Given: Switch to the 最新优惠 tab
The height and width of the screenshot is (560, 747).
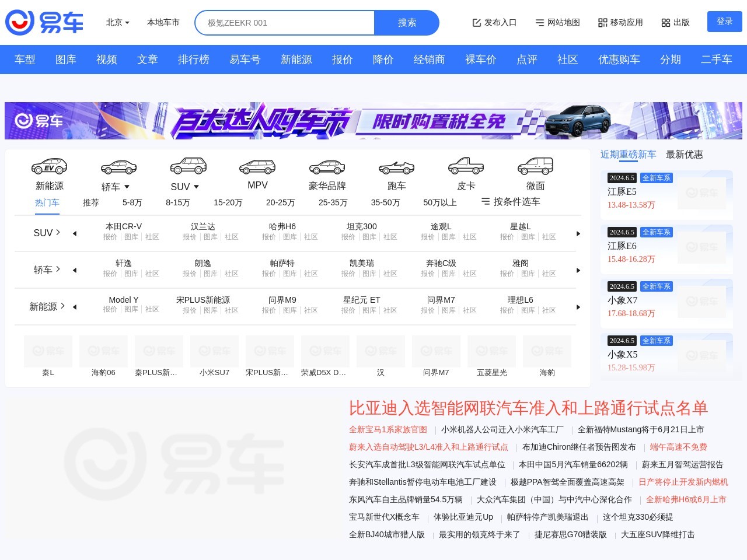Looking at the screenshot, I should pyautogui.click(x=685, y=154).
